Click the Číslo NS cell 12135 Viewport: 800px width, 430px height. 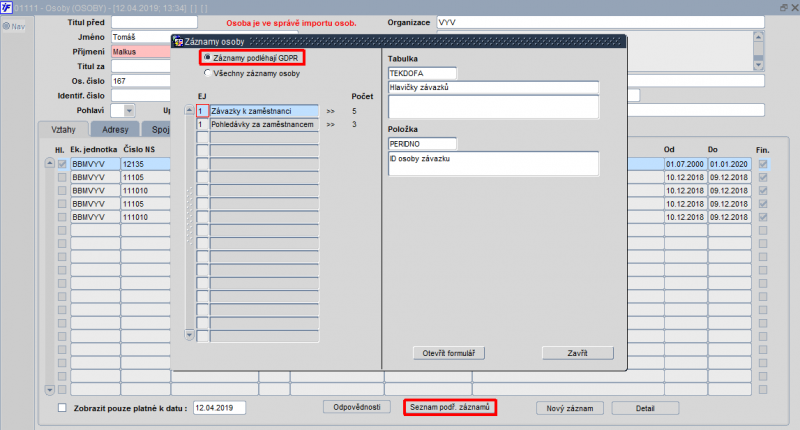point(145,164)
